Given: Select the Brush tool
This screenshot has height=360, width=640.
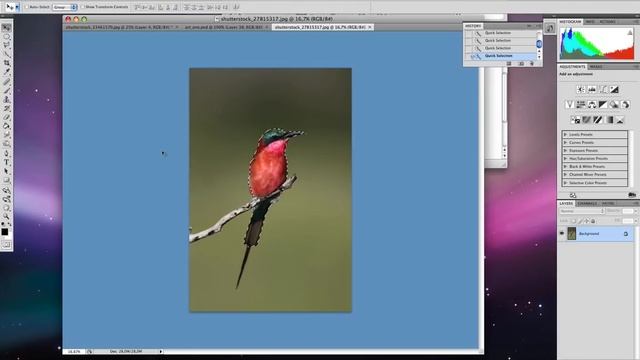Looking at the screenshot, I should [7, 90].
